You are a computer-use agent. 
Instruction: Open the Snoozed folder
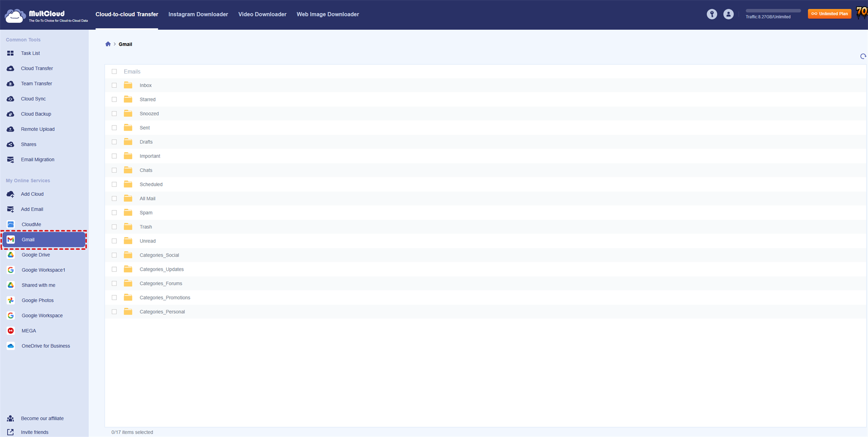coord(149,114)
